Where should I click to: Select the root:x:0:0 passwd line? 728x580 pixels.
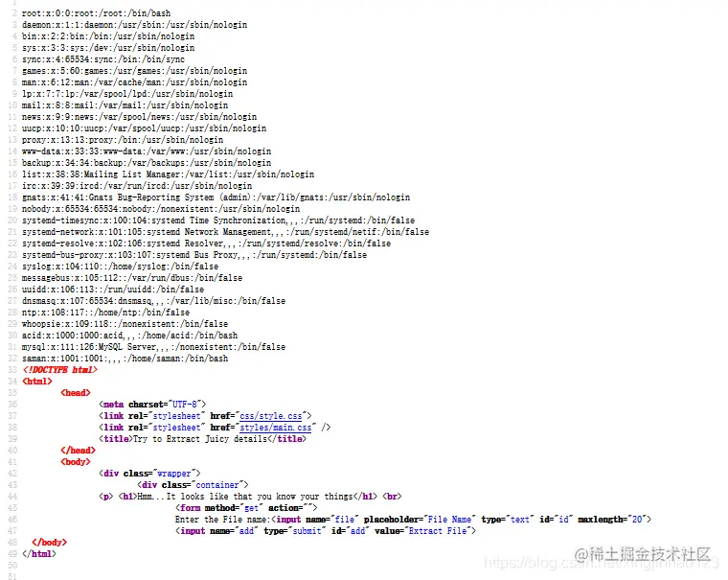coord(96,13)
